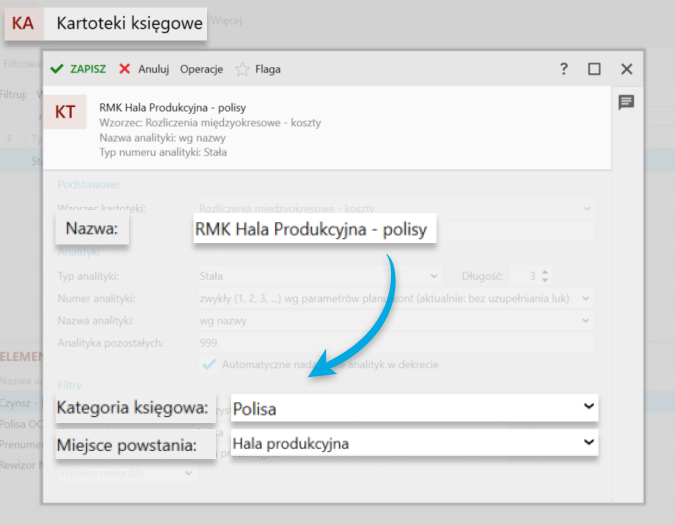Screen dimensions: 675x525
Task: Open the Miejsce powstania dropdown
Action: (x=586, y=442)
